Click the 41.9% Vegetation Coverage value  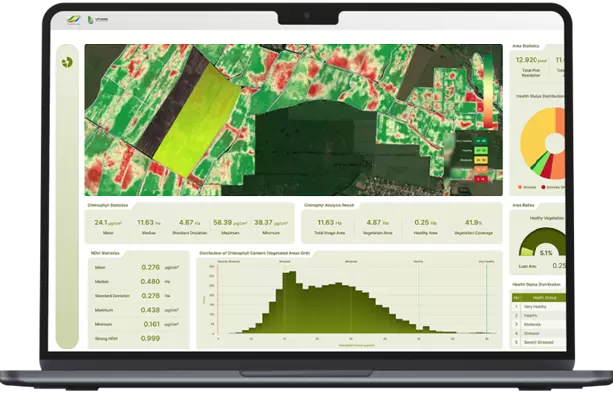coord(473,222)
